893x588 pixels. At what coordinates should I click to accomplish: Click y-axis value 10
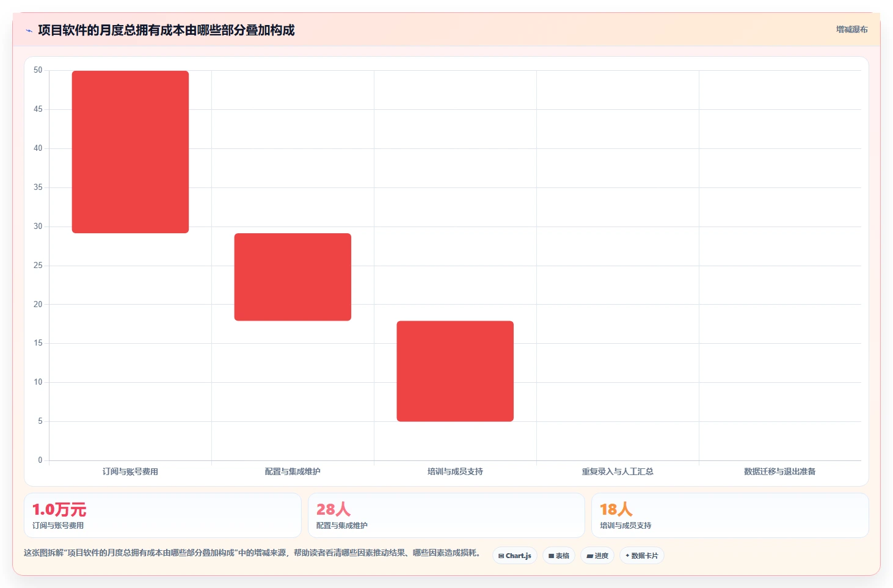(x=38, y=382)
